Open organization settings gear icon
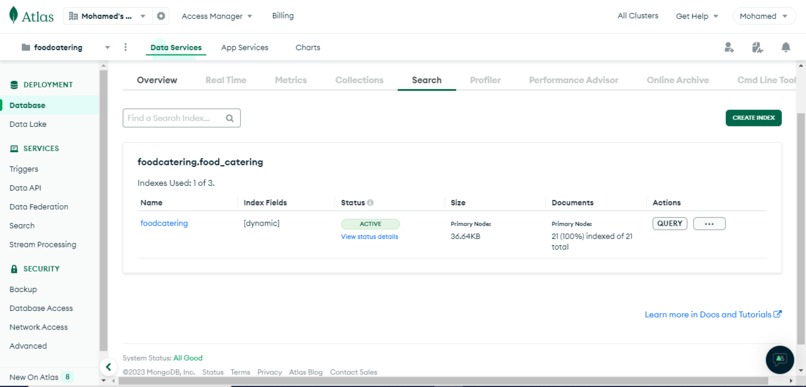The height and width of the screenshot is (387, 806). point(161,16)
